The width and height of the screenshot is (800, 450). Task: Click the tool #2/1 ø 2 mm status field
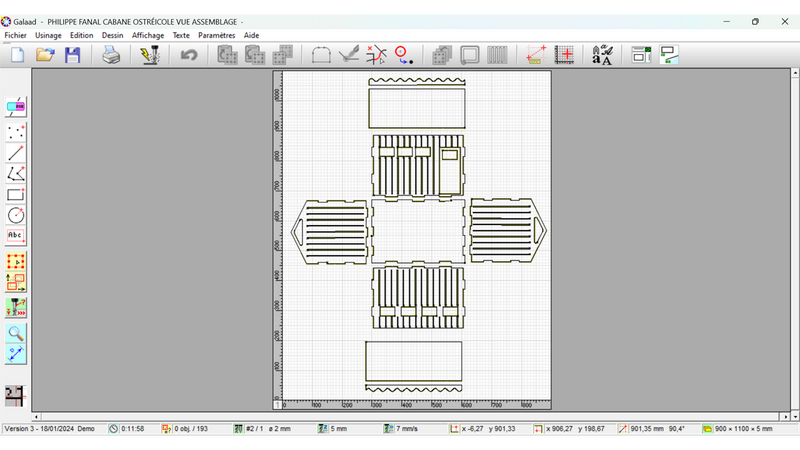click(268, 429)
